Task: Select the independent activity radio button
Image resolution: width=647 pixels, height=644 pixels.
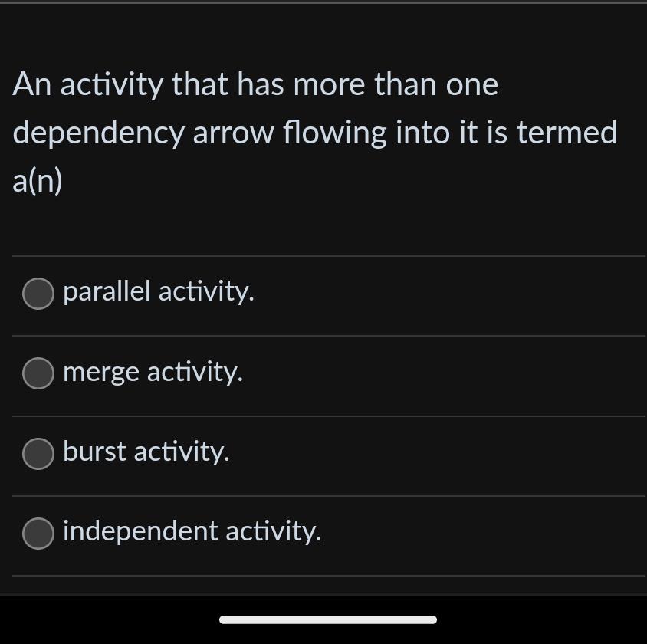Action: tap(38, 534)
